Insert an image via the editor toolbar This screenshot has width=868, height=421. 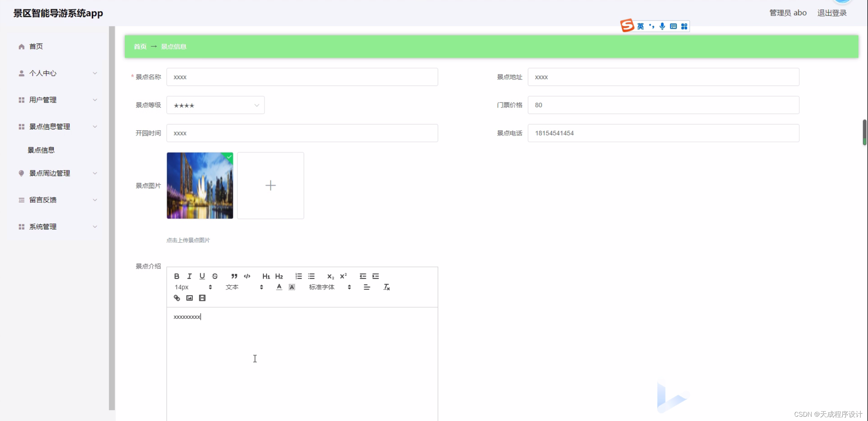coord(189,298)
